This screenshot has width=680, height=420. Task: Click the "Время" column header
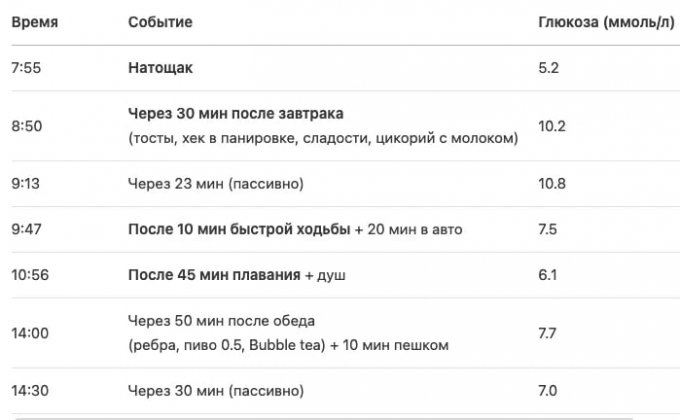pyautogui.click(x=34, y=22)
